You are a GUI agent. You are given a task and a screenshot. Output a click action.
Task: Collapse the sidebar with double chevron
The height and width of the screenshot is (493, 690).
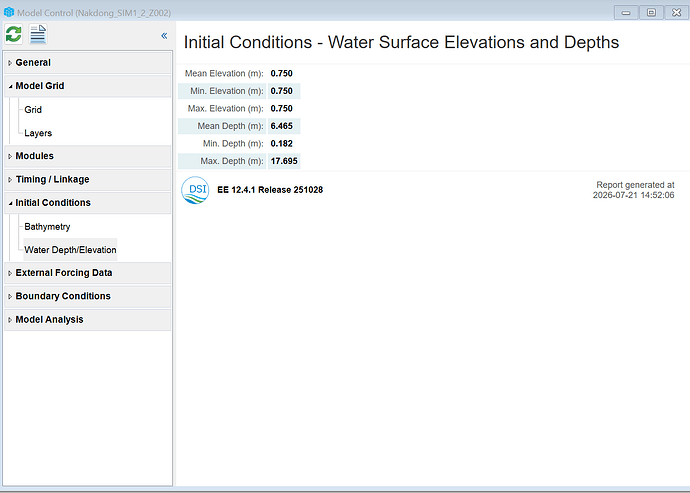tap(164, 36)
